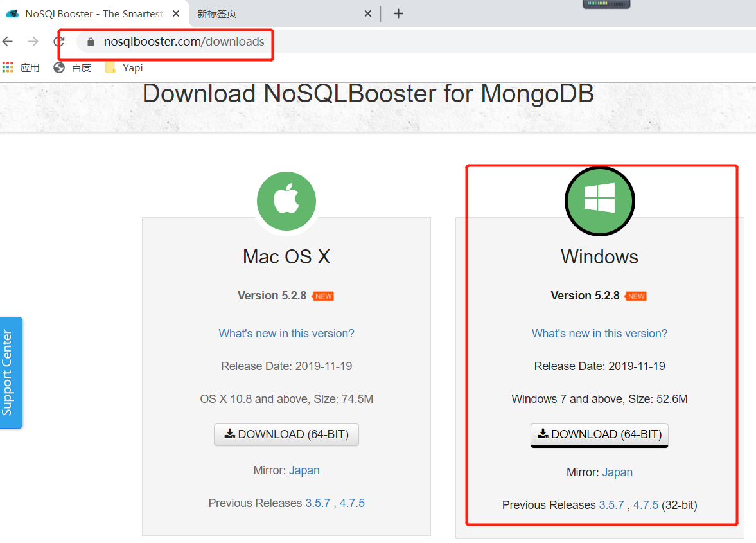756x543 pixels.
Task: Click Windows 7 and above size text
Action: tap(599, 399)
